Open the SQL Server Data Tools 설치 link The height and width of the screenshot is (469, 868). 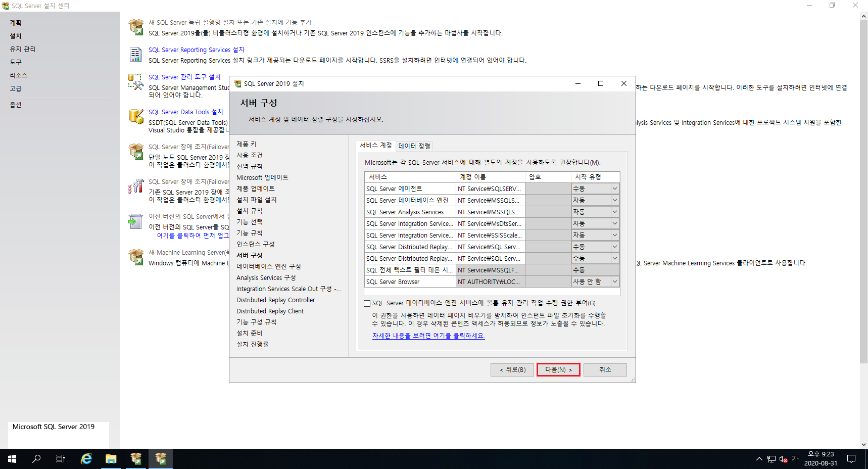[185, 112]
